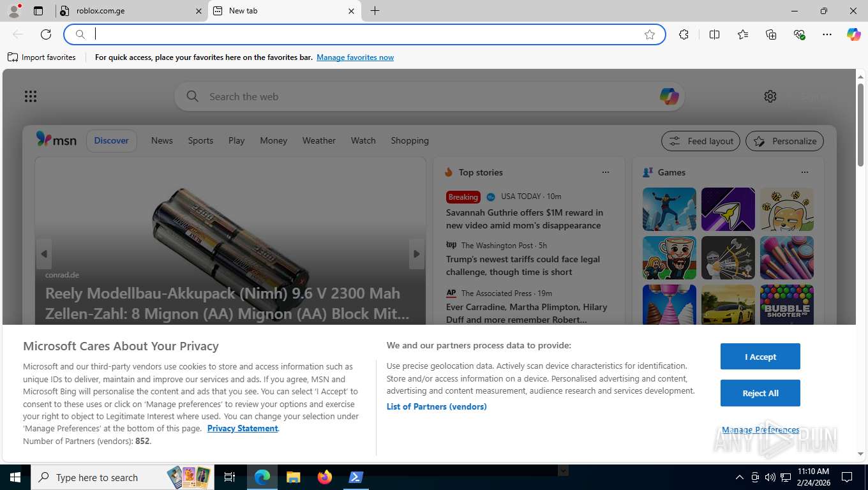
Task: Open the Extensions puzzle icon
Action: click(684, 34)
